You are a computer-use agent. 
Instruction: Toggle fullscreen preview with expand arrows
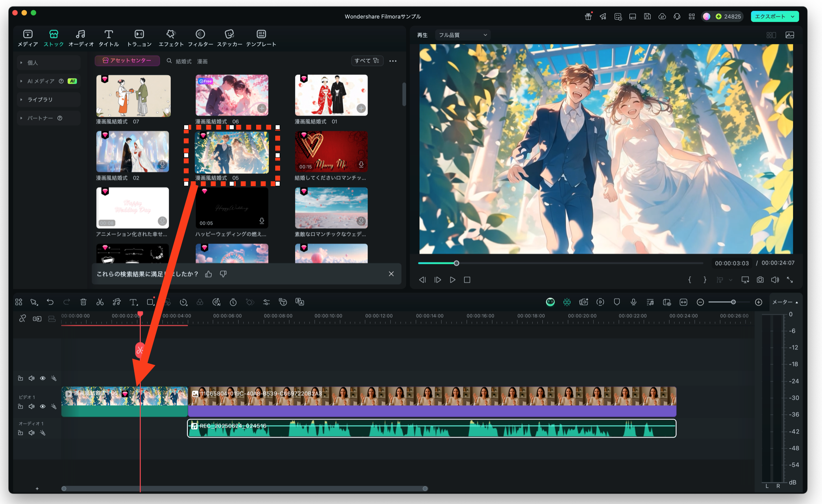790,280
